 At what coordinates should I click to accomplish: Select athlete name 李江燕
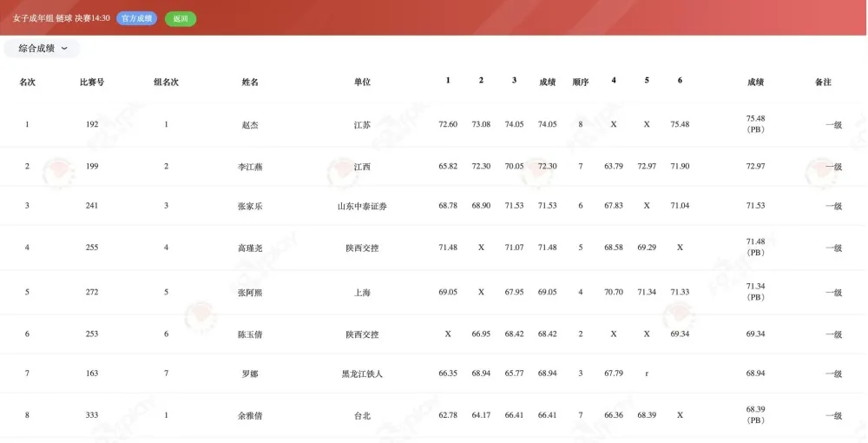250,166
